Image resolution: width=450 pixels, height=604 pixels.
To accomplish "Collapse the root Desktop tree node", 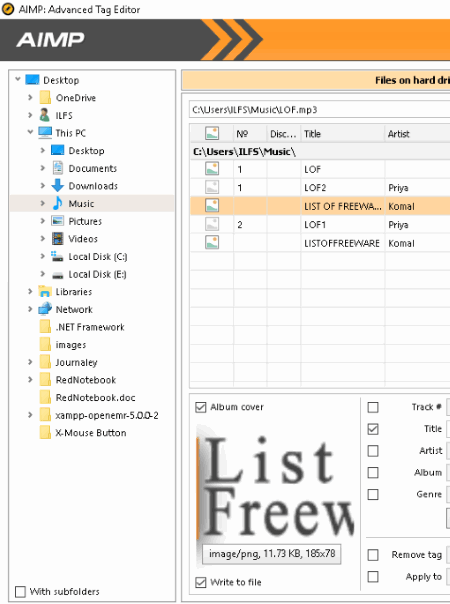I will [x=18, y=79].
